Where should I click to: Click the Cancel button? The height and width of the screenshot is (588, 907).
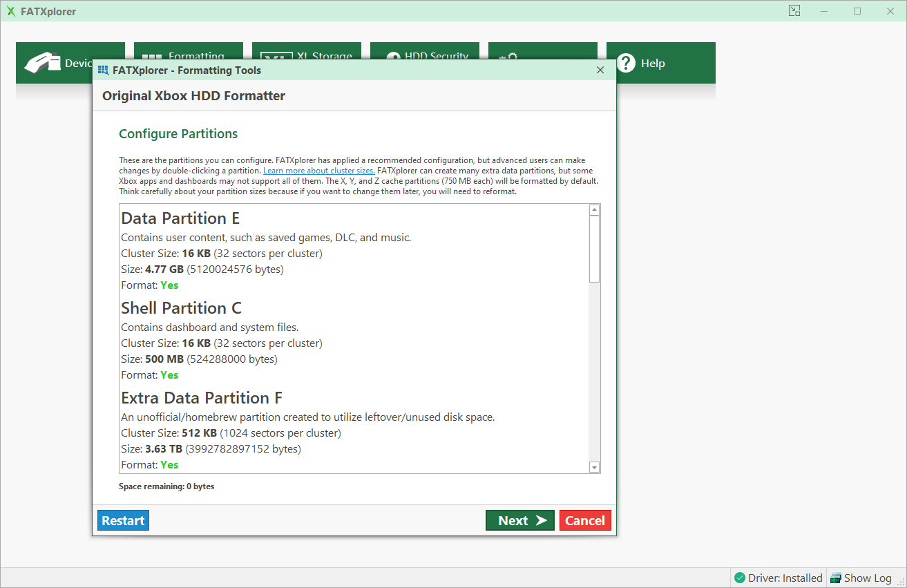(x=585, y=520)
